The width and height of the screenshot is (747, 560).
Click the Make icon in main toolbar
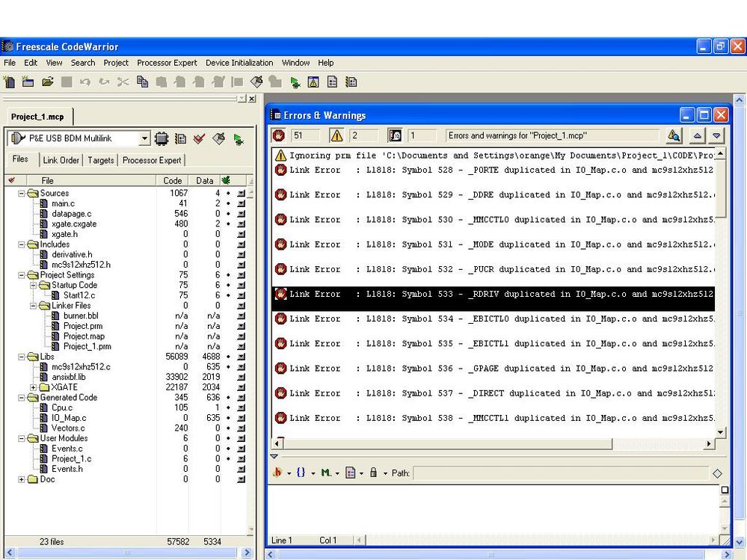256,82
